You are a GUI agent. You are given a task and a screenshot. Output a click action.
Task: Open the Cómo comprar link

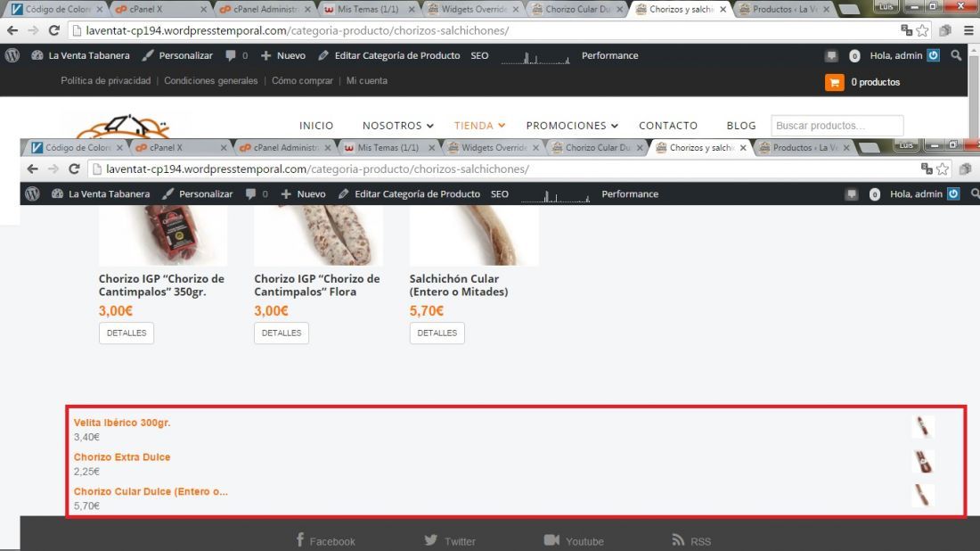click(302, 80)
